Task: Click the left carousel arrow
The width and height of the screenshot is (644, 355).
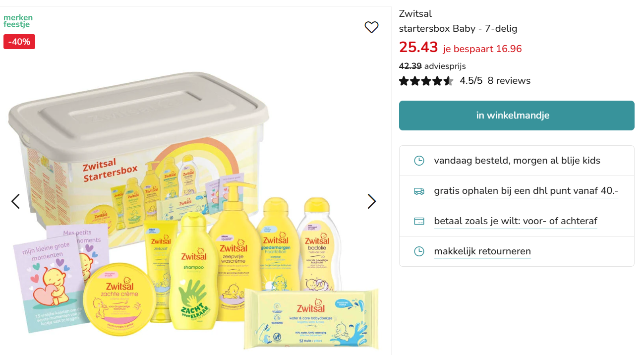Action: pos(15,201)
